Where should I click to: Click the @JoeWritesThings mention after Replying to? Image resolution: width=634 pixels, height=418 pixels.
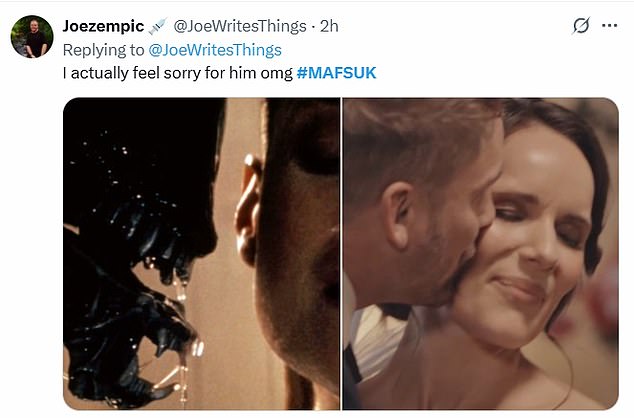(x=215, y=49)
